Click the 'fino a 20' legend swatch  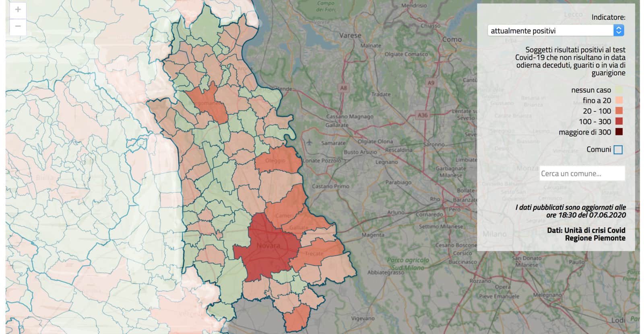(x=619, y=100)
